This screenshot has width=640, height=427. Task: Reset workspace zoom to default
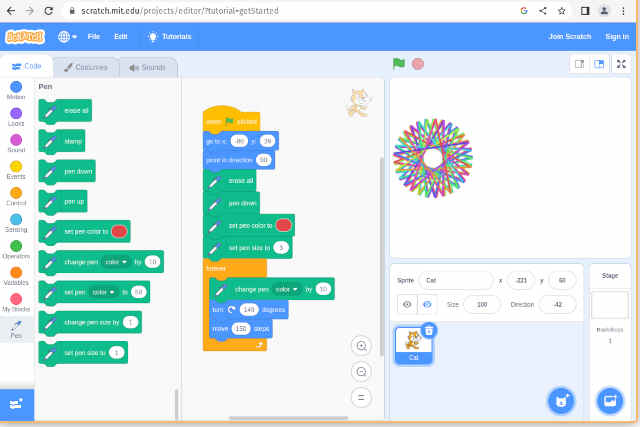tap(361, 398)
